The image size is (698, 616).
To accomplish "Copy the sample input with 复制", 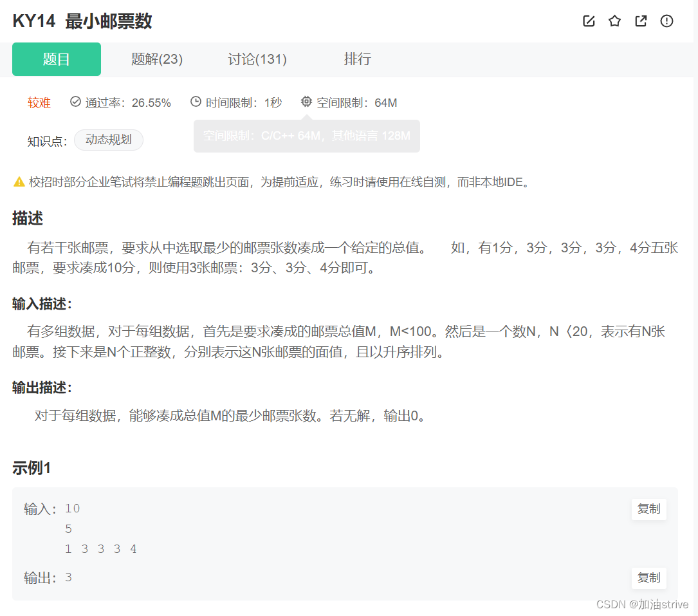I will click(x=648, y=509).
